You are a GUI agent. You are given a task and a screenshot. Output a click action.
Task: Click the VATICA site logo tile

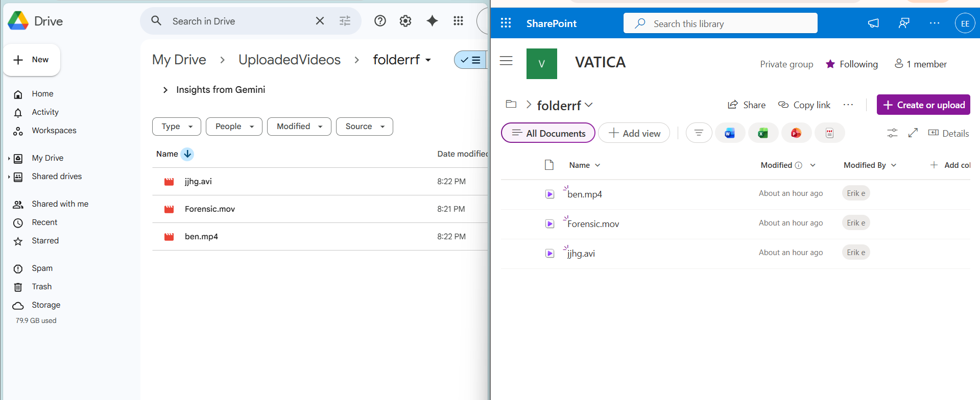point(542,64)
